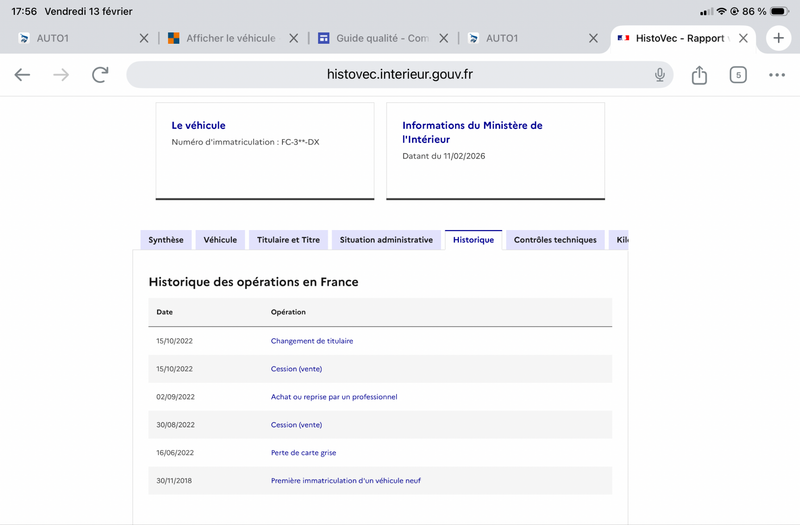Close the Guide qualité tab

(x=444, y=38)
